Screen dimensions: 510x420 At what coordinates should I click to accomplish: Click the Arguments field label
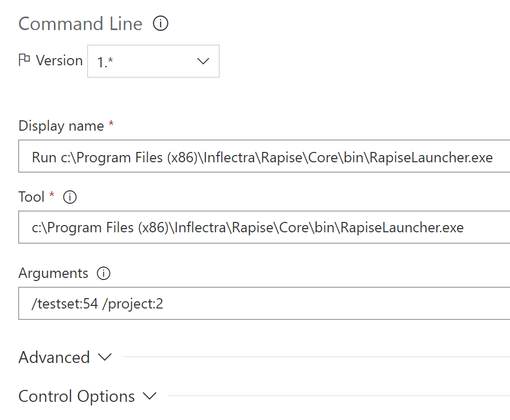pyautogui.click(x=53, y=273)
